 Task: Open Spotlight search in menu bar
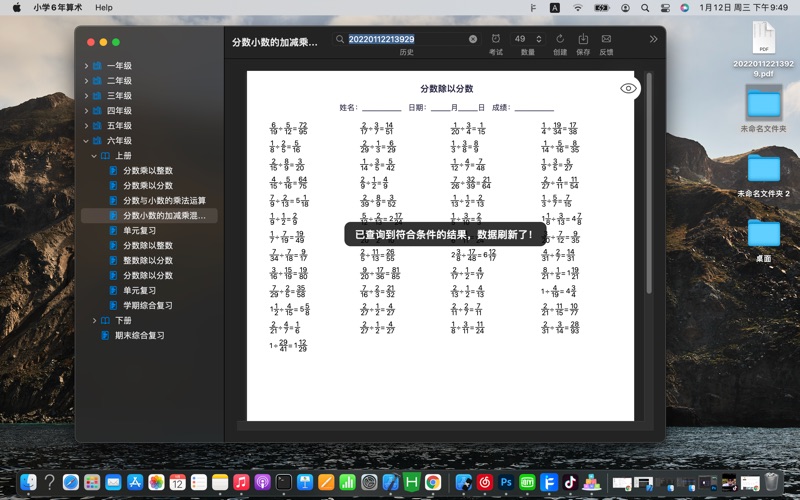(x=645, y=7)
